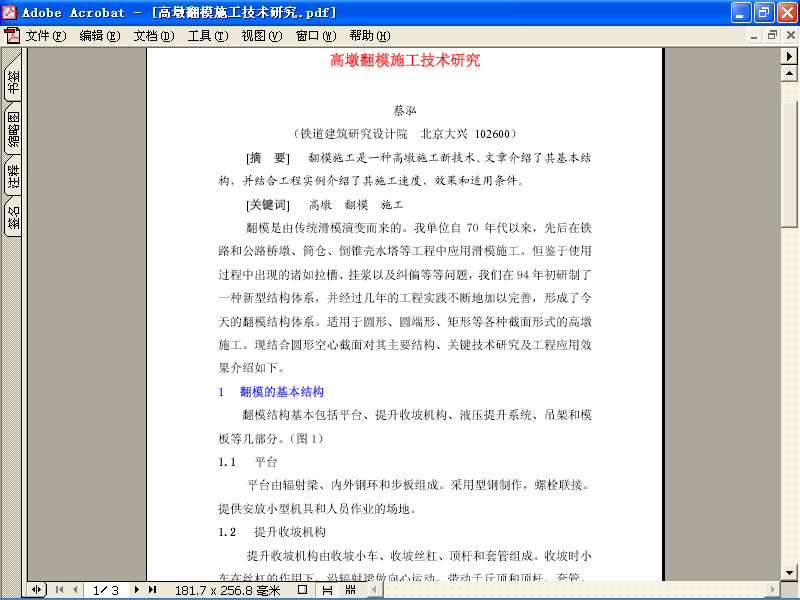Click the section heading 1.1 平台
This screenshot has height=600, width=800.
coord(247,462)
